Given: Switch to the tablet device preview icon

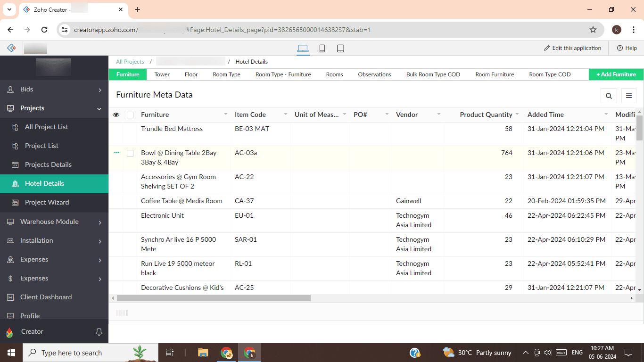Looking at the screenshot, I should (x=340, y=48).
